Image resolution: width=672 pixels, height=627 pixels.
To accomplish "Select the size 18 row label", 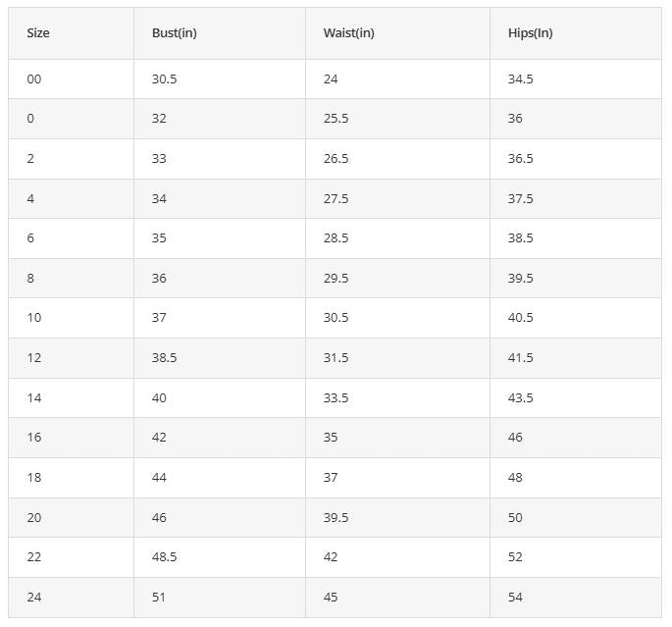I will pyautogui.click(x=34, y=478).
